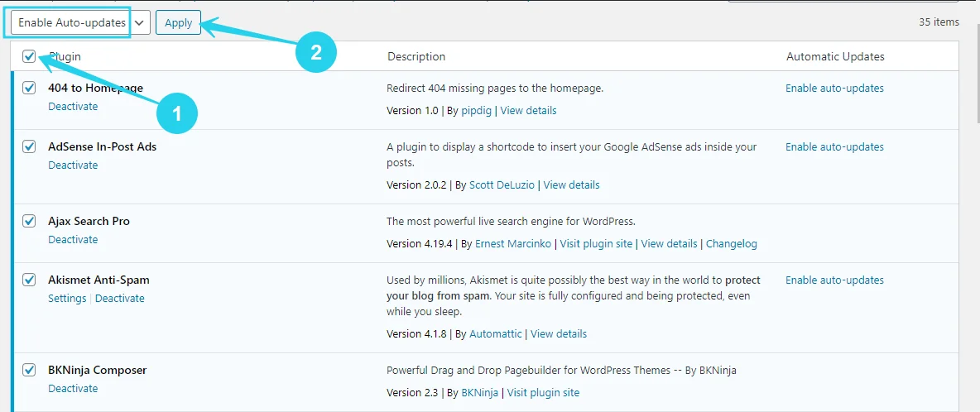Image resolution: width=980 pixels, height=412 pixels.
Task: Toggle the select-all plugins checkbox
Action: [29, 56]
